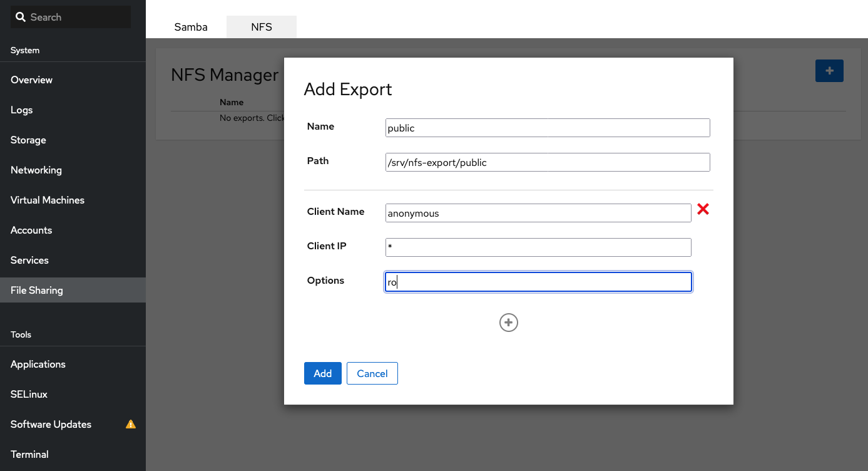Click the blue plus button in NFS Manager
This screenshot has height=471, width=868.
[829, 71]
